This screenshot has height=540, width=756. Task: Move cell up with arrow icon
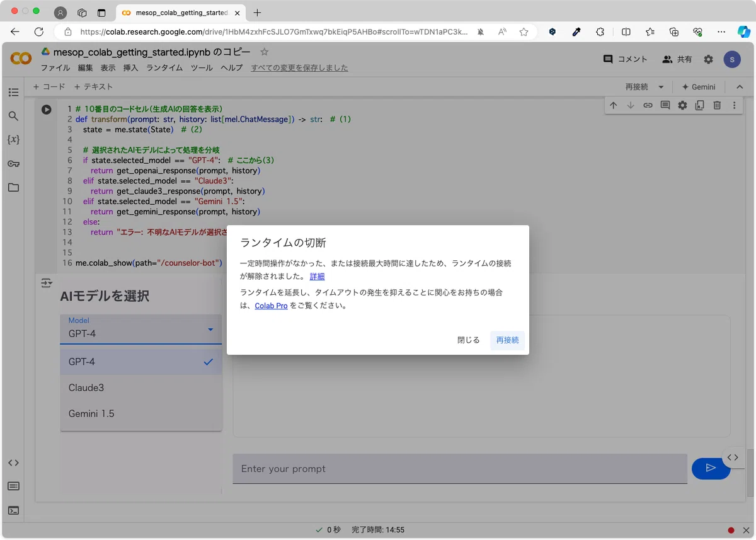click(x=613, y=106)
